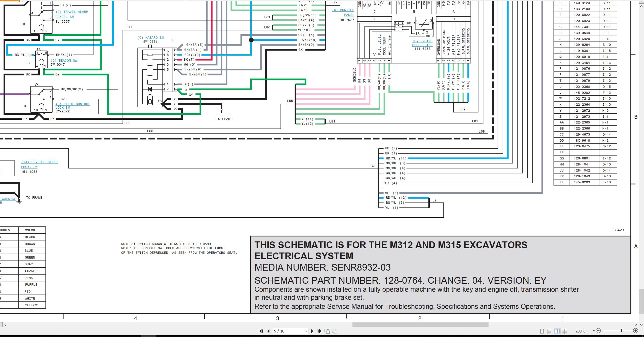Click NOTE A switch hydraulic demand text
The width and height of the screenshot is (644, 337).
167,244
